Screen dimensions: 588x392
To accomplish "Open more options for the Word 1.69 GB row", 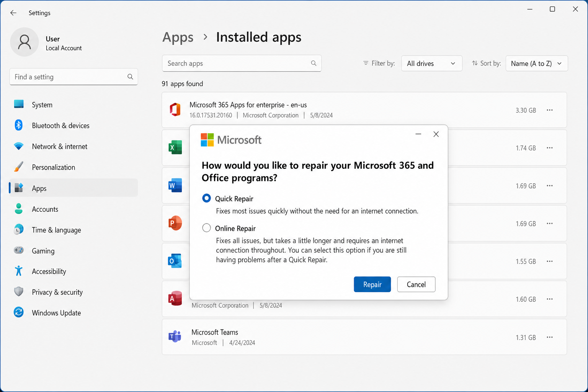I will click(550, 186).
